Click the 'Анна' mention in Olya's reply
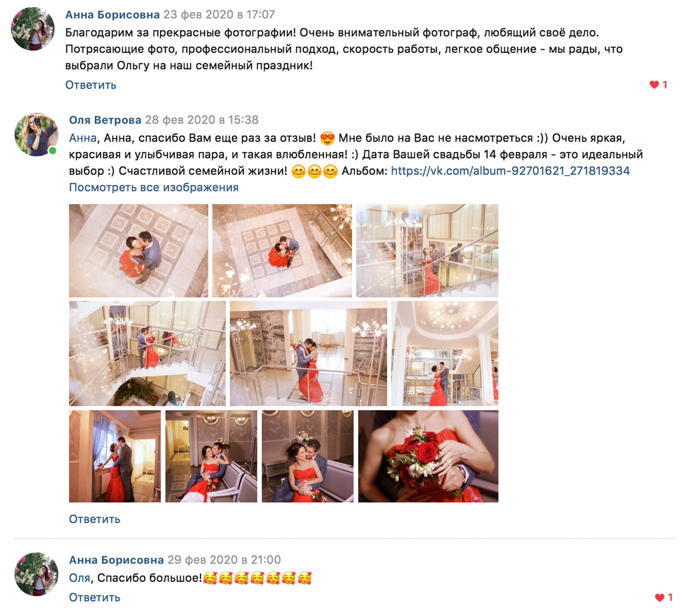685x616 pixels. click(83, 138)
